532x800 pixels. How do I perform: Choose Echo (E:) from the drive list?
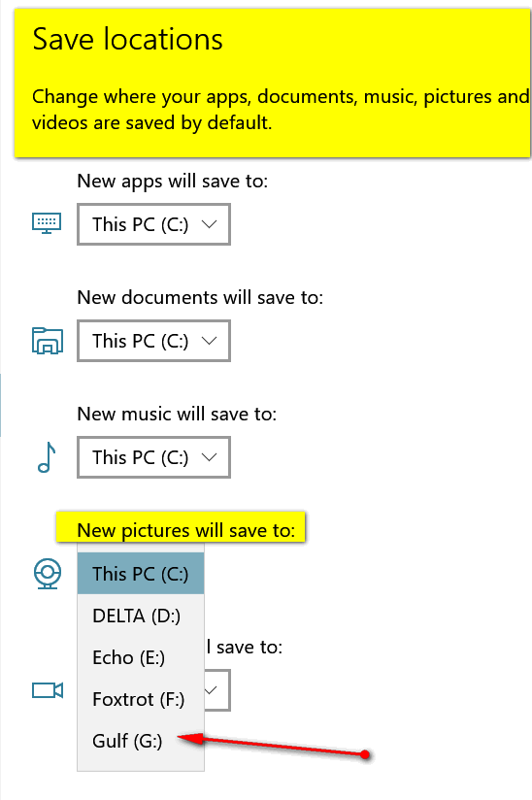[141, 657]
